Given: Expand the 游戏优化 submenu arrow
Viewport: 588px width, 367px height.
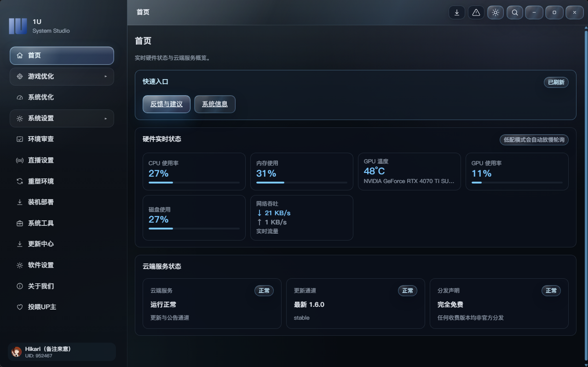Looking at the screenshot, I should click(x=105, y=76).
